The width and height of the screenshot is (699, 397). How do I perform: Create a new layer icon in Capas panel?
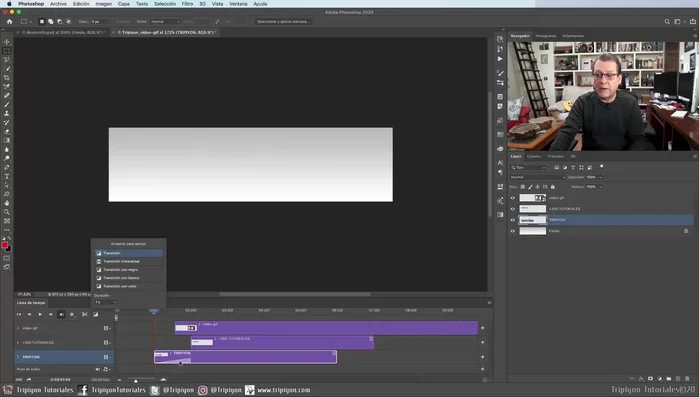point(678,379)
